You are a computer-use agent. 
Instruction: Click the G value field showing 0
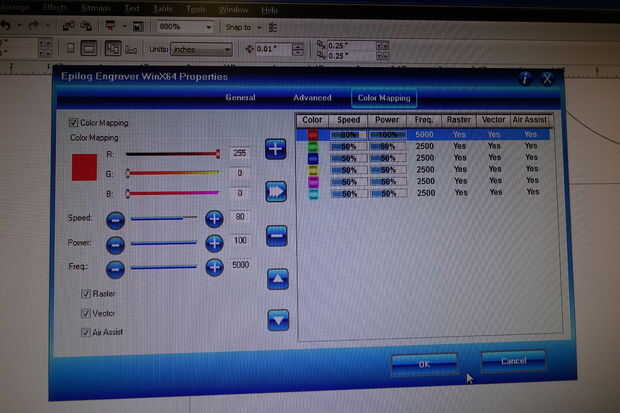coord(240,173)
